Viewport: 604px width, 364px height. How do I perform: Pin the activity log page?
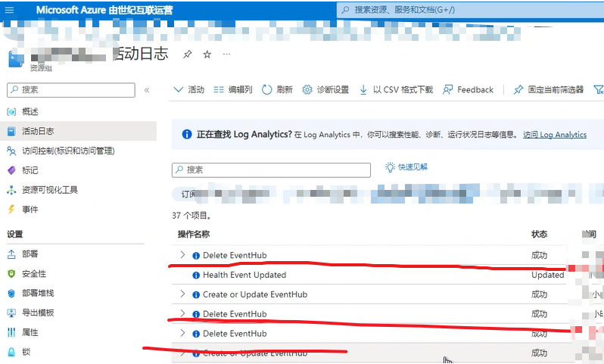pos(187,54)
